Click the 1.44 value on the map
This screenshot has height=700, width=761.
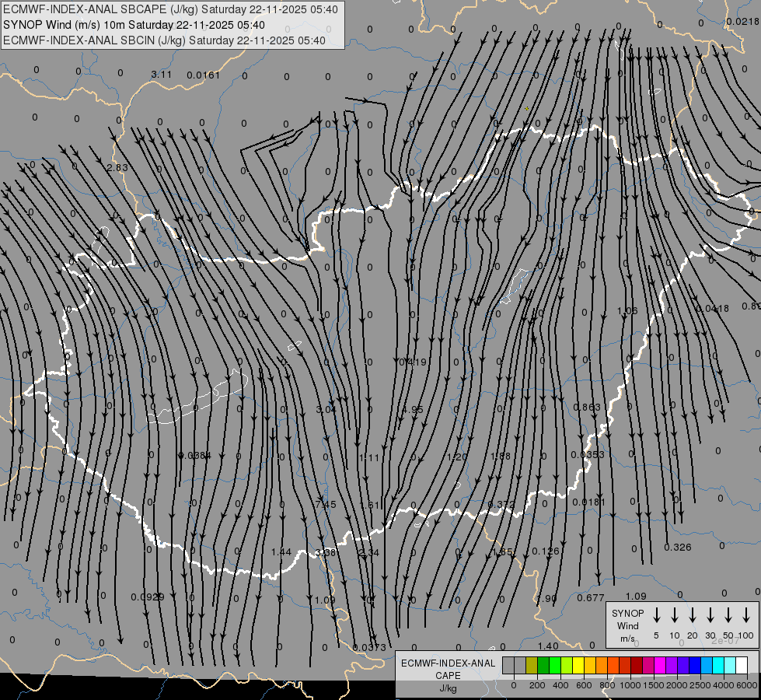click(x=281, y=552)
